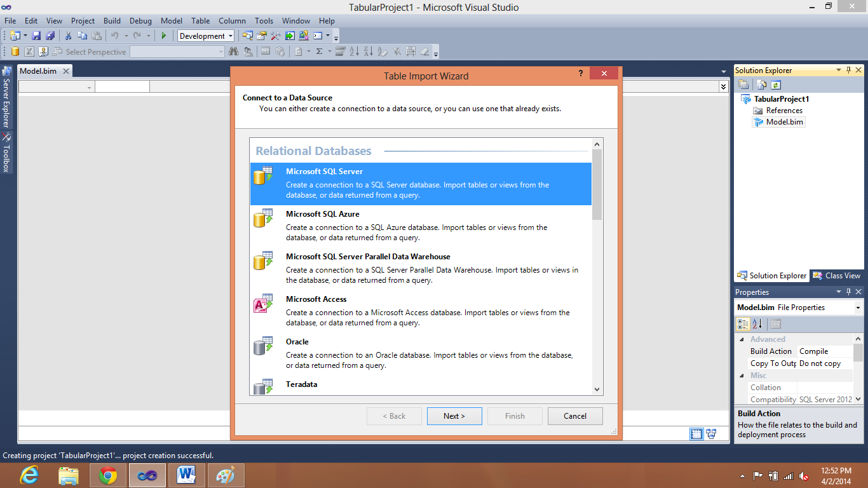Click the Copy To Output value Do not copy
Viewport: 868px width, 488px height.
coord(825,363)
